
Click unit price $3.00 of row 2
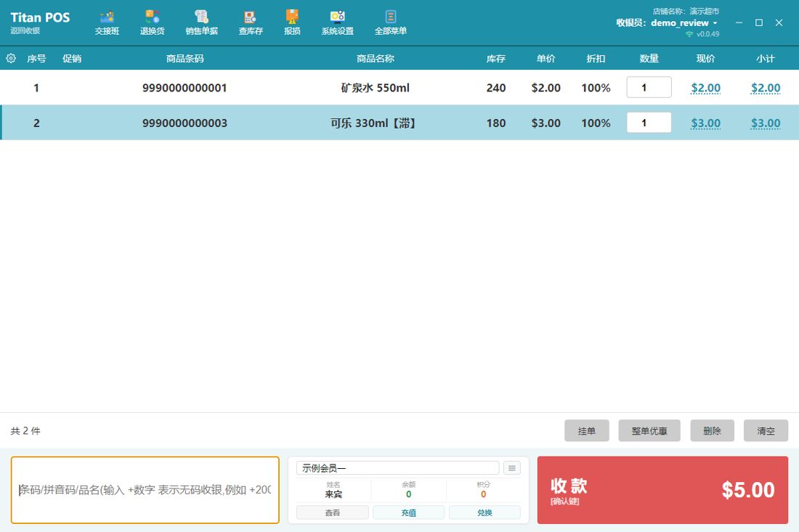point(545,123)
